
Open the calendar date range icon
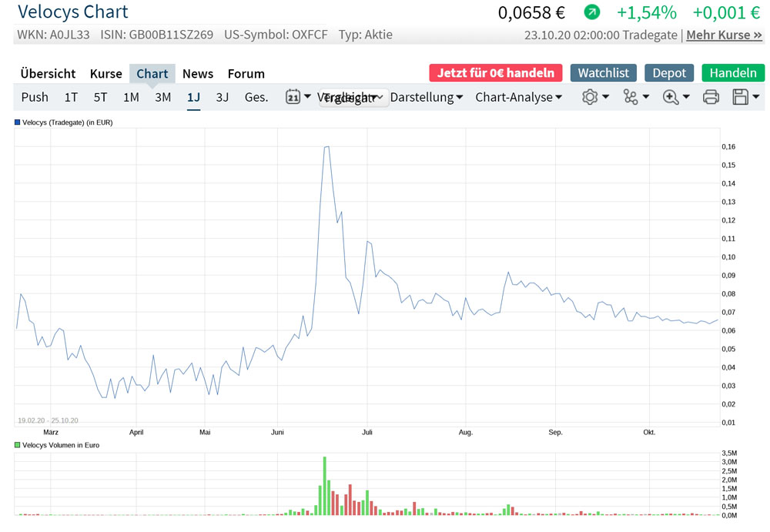click(x=293, y=97)
